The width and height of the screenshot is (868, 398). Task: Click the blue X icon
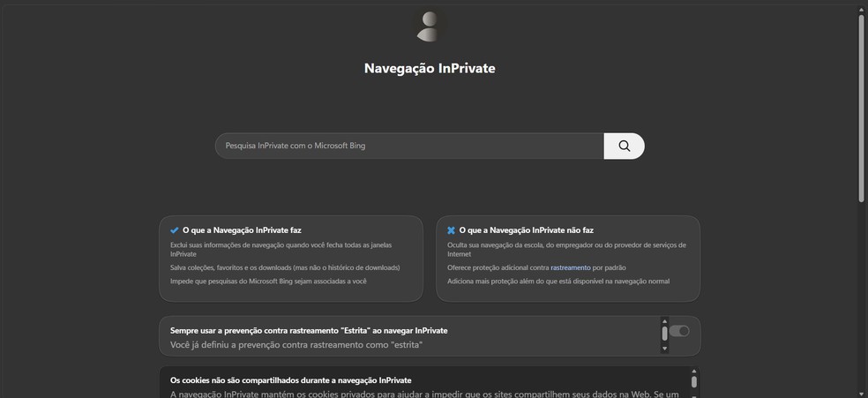point(451,230)
